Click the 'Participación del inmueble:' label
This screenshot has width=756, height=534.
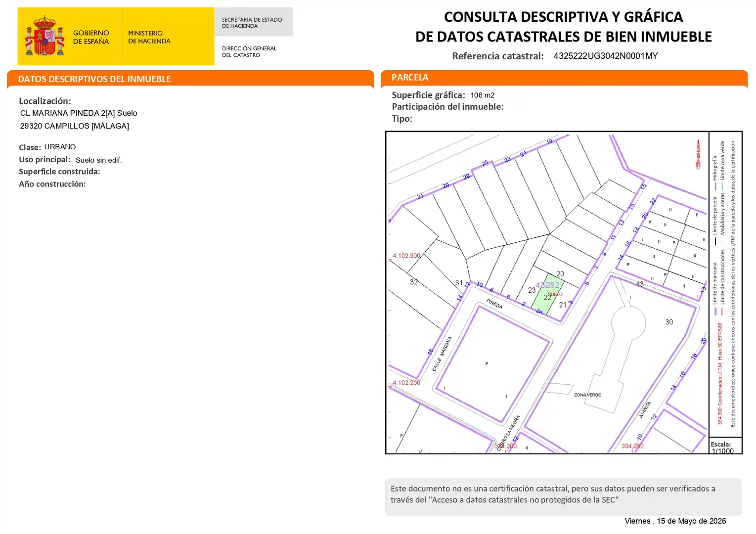pyautogui.click(x=447, y=107)
